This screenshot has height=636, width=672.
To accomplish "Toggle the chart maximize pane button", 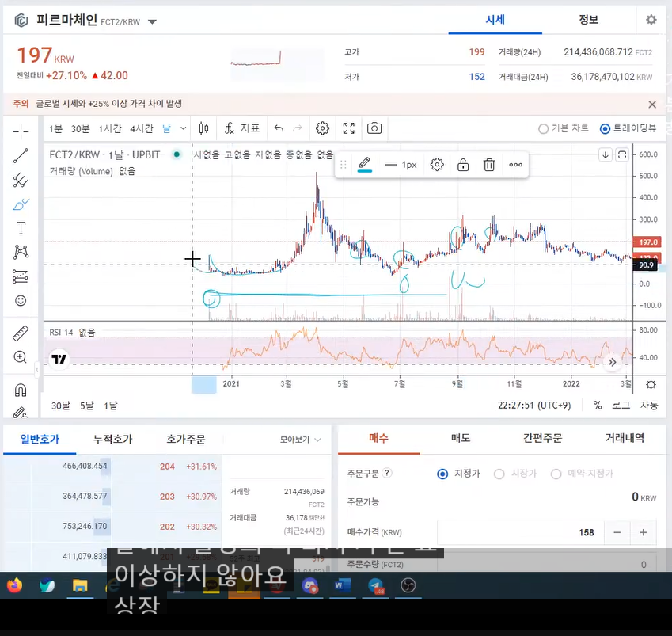I will click(x=622, y=154).
